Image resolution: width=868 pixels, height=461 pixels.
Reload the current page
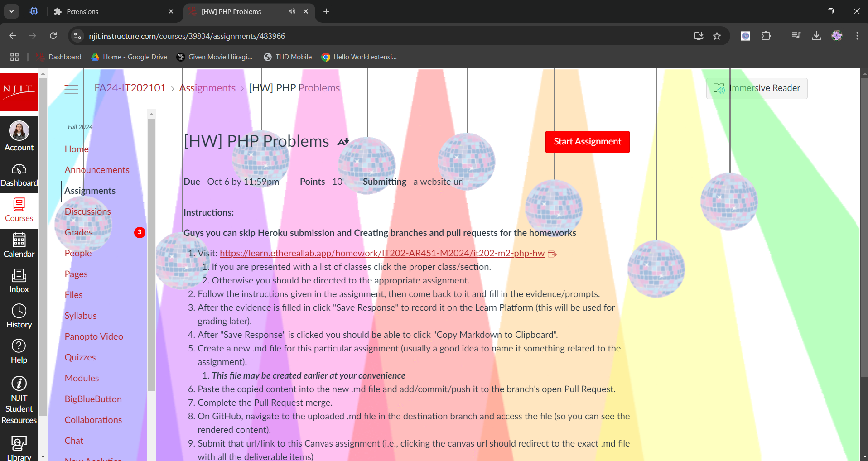(x=53, y=36)
